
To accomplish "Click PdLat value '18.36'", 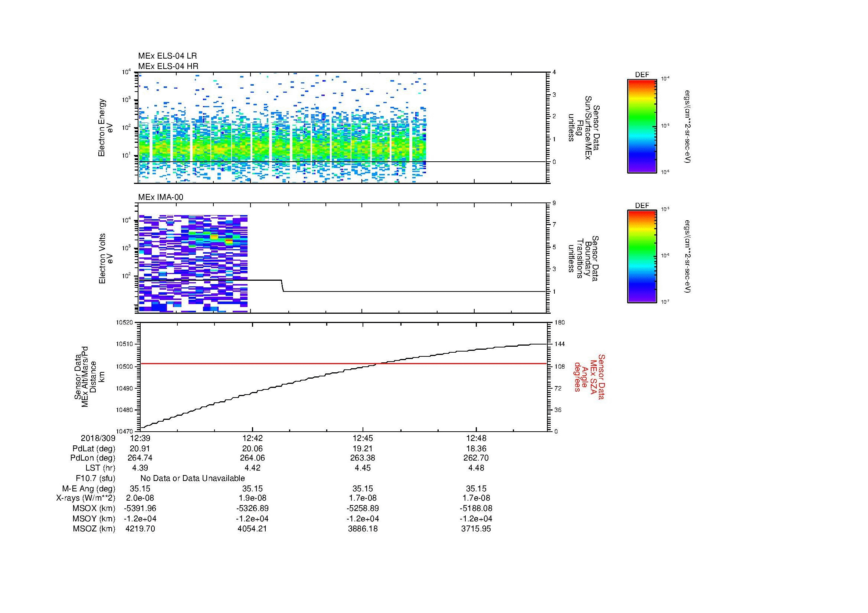I will 476,449.
